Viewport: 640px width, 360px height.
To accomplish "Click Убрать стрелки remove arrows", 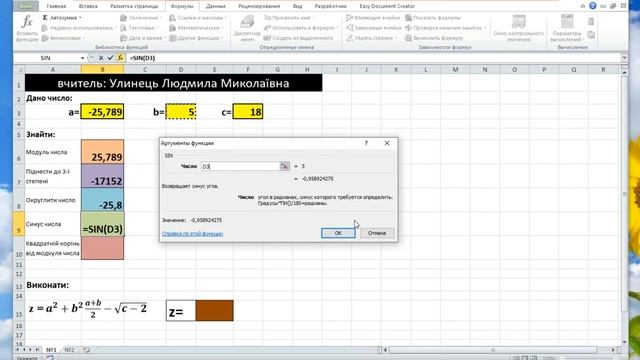I will click(371, 38).
